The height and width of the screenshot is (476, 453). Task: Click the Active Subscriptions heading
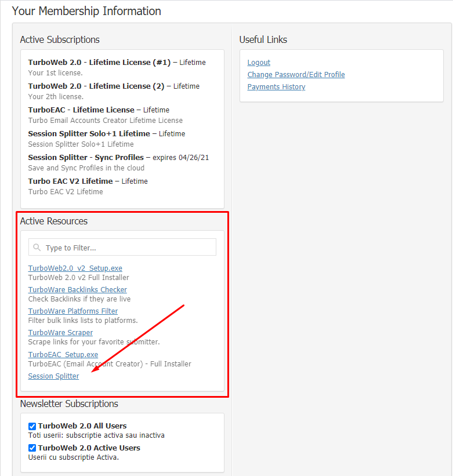[60, 40]
